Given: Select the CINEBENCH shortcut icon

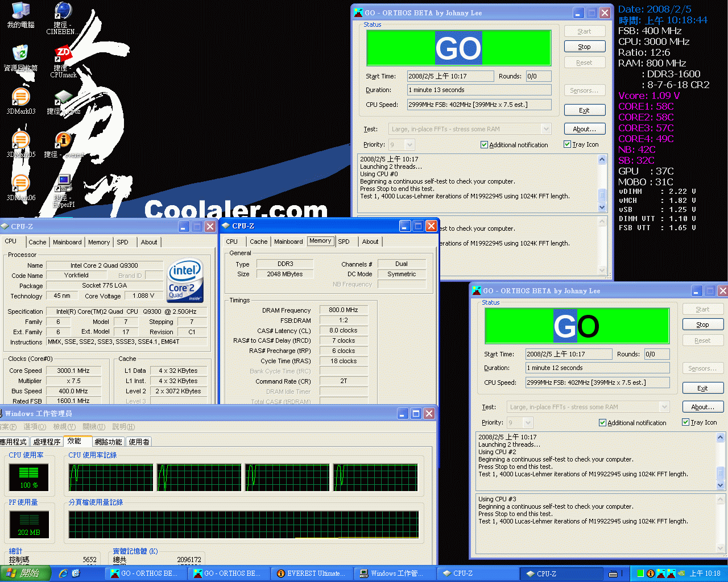Looking at the screenshot, I should (x=63, y=18).
